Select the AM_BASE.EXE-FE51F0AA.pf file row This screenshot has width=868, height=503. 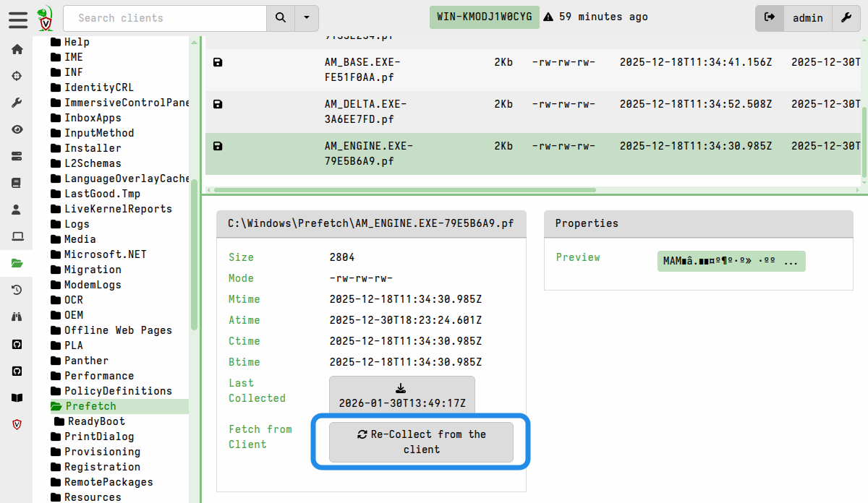362,70
